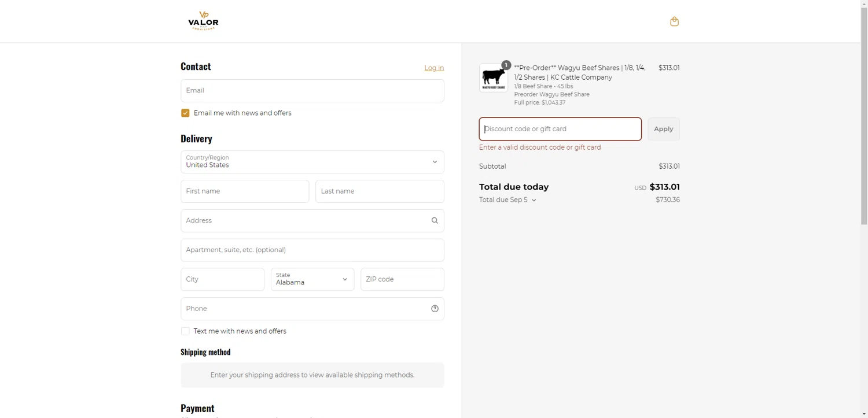Open the phone help question-mark icon
The height and width of the screenshot is (418, 868).
click(x=435, y=309)
